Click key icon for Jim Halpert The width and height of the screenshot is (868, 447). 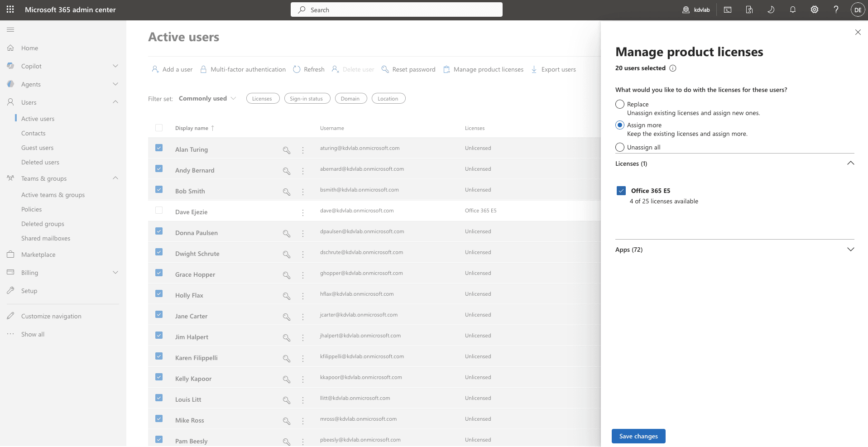[x=287, y=337]
